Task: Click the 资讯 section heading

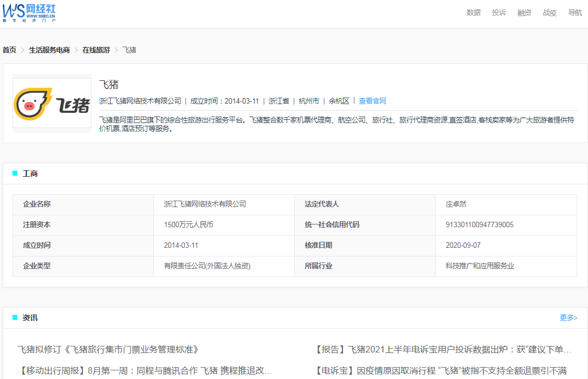Action: click(x=30, y=318)
